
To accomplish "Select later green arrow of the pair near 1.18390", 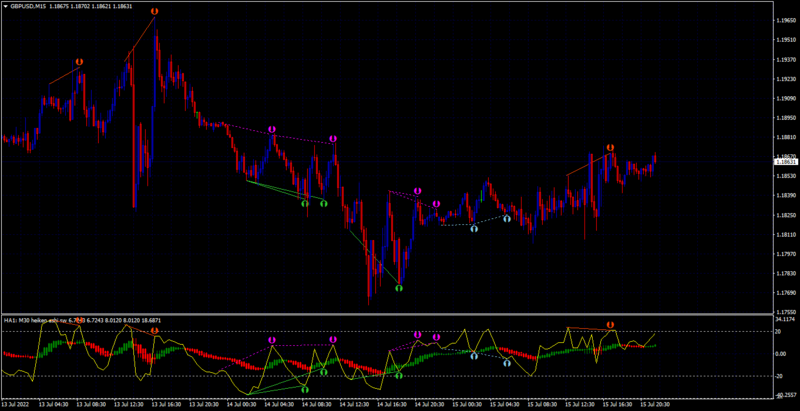I will (x=323, y=203).
